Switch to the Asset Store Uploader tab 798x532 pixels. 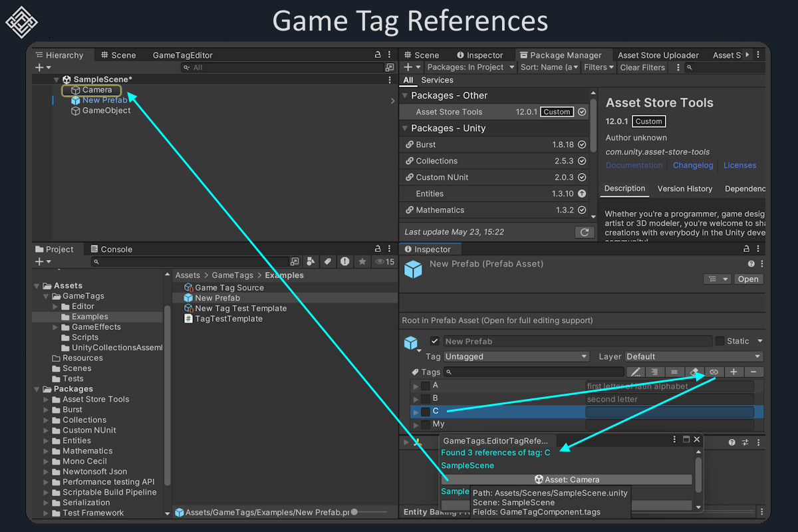[658, 55]
